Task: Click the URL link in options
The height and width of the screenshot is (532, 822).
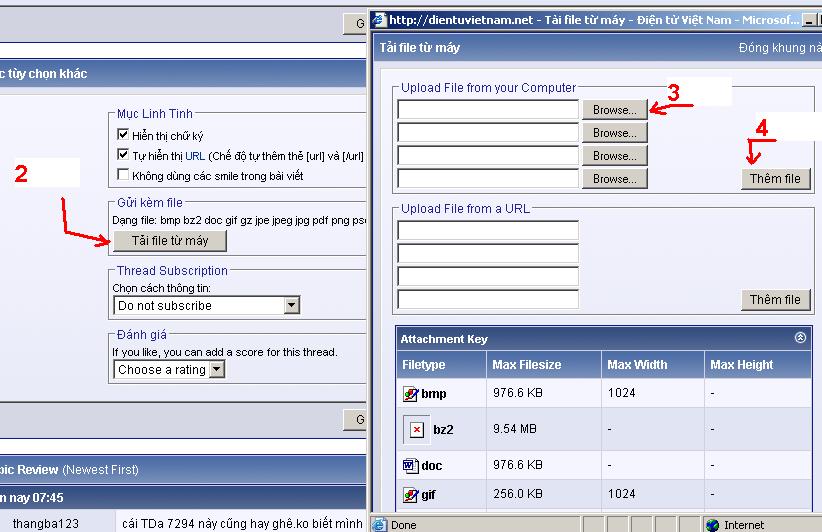Action: pyautogui.click(x=195, y=156)
